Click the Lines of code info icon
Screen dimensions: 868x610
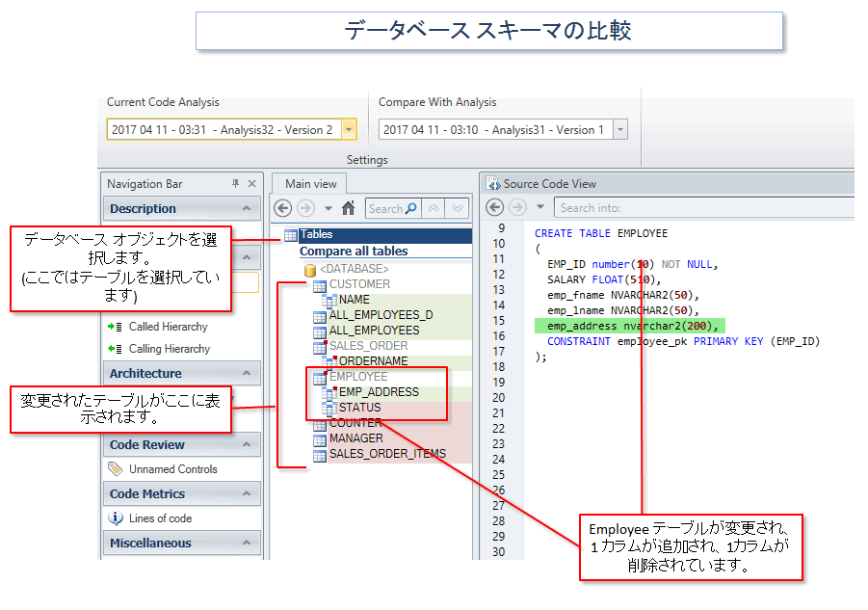pyautogui.click(x=116, y=518)
